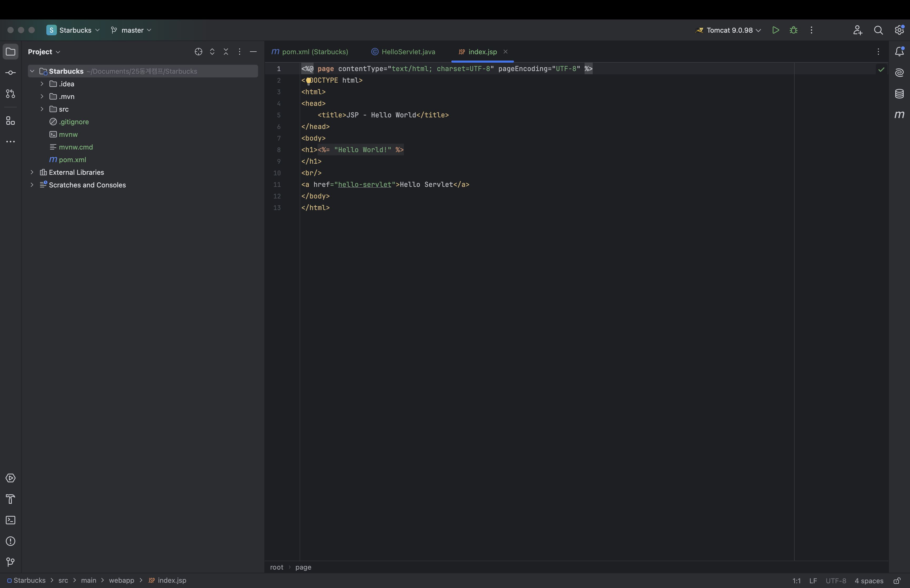Open the Build hammer tool window
This screenshot has width=910, height=588.
(x=10, y=499)
